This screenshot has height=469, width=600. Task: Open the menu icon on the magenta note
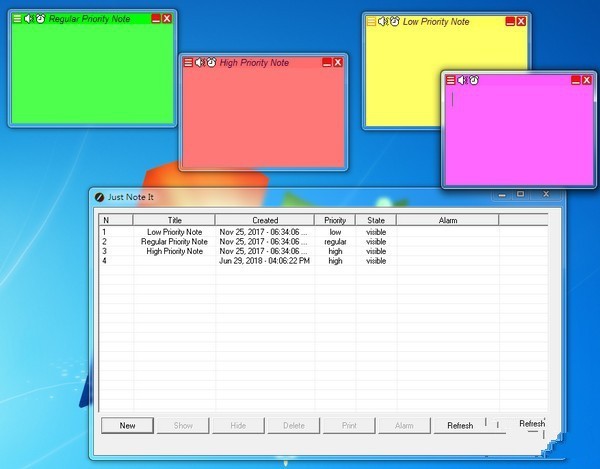(450, 80)
